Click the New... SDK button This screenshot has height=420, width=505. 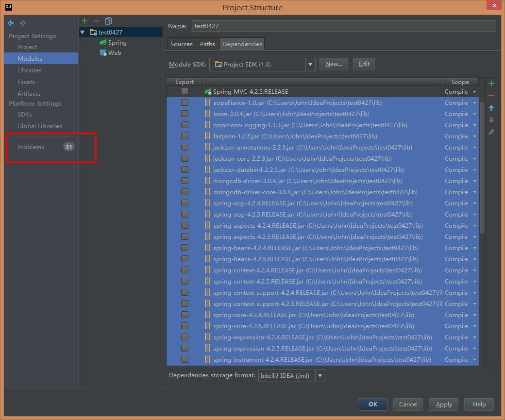(333, 64)
